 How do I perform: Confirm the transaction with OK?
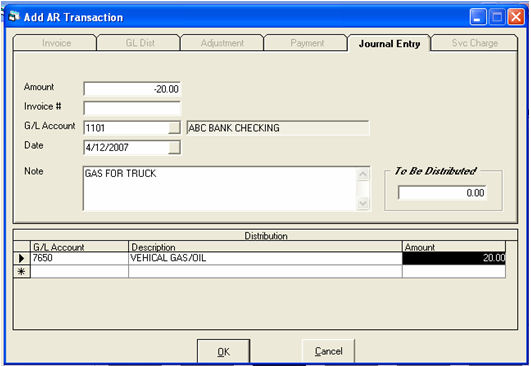pyautogui.click(x=224, y=351)
